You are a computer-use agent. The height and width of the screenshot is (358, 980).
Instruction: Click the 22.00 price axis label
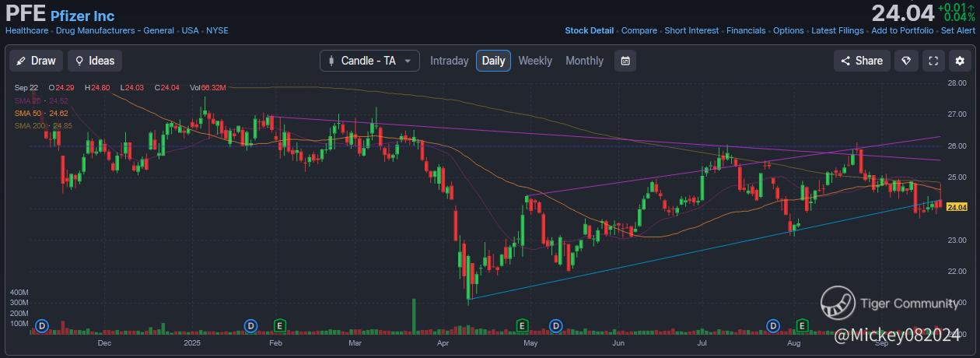coord(957,272)
